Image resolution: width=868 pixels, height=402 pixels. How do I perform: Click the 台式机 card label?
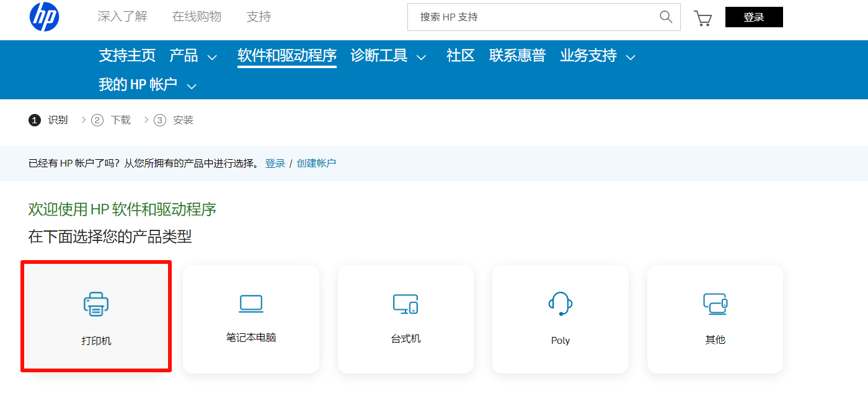(x=405, y=339)
